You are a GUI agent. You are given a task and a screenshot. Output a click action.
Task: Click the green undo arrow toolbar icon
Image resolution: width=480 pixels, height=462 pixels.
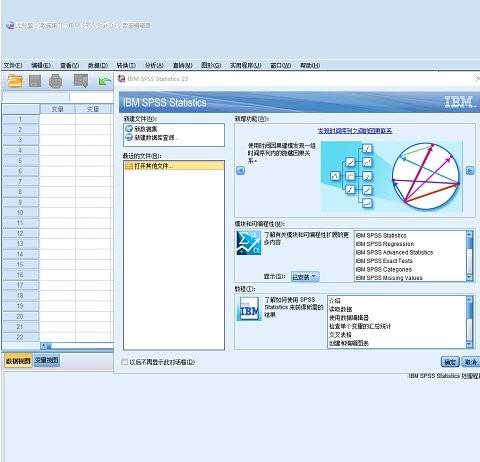click(105, 81)
